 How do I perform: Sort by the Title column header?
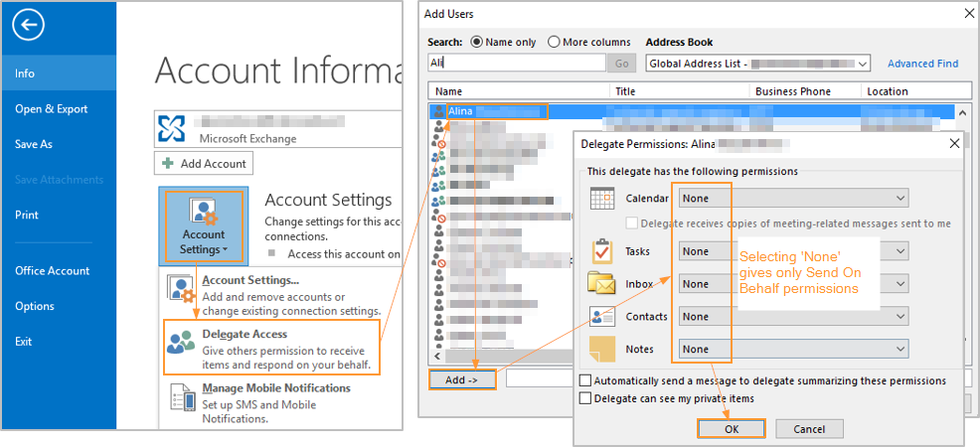point(680,91)
